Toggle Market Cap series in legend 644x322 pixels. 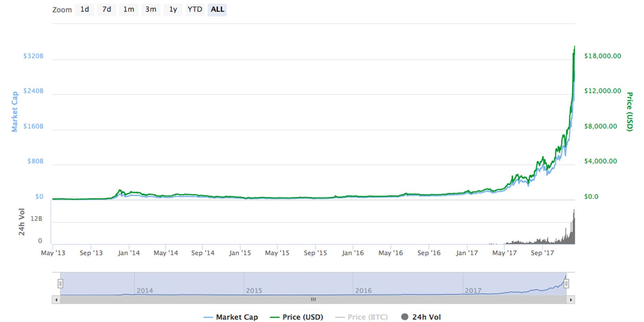pyautogui.click(x=231, y=317)
